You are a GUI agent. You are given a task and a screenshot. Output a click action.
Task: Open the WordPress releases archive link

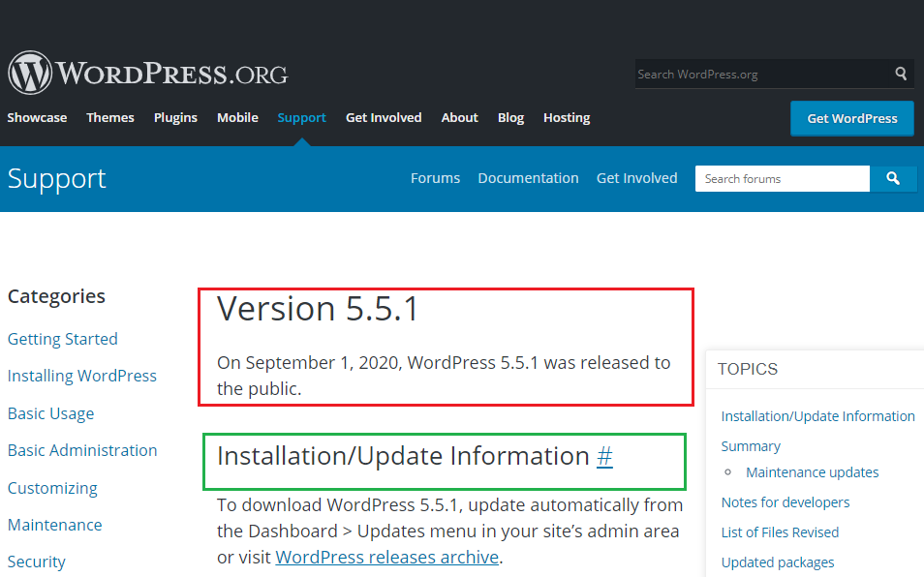pyautogui.click(x=387, y=557)
